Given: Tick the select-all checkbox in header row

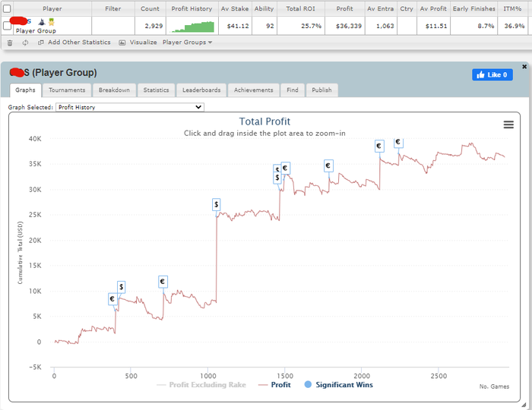Looking at the screenshot, I should (x=7, y=8).
